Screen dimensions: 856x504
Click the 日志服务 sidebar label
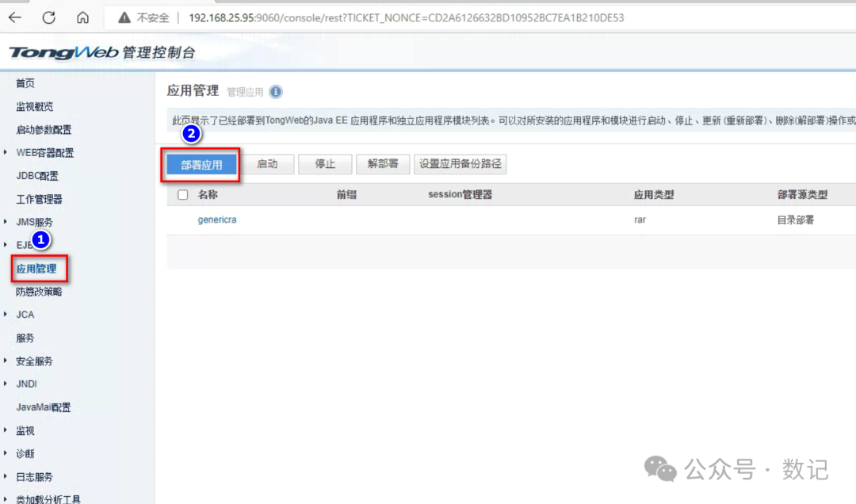[x=34, y=477]
